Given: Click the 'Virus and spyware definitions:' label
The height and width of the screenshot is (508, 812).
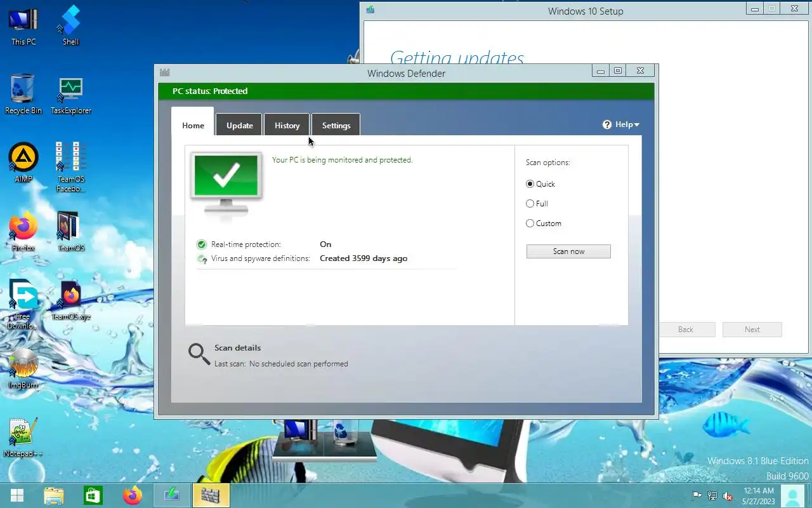Looking at the screenshot, I should pos(260,258).
